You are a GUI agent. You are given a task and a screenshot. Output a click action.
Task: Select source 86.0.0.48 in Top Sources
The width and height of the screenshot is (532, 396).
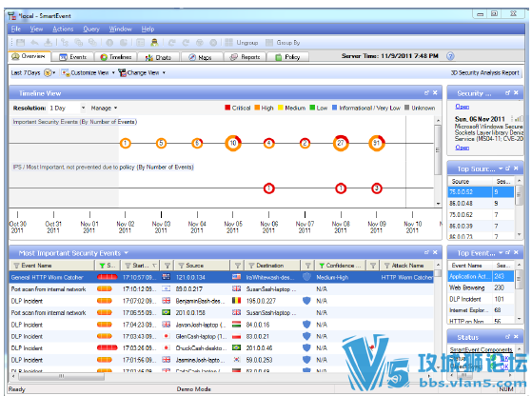482,204
